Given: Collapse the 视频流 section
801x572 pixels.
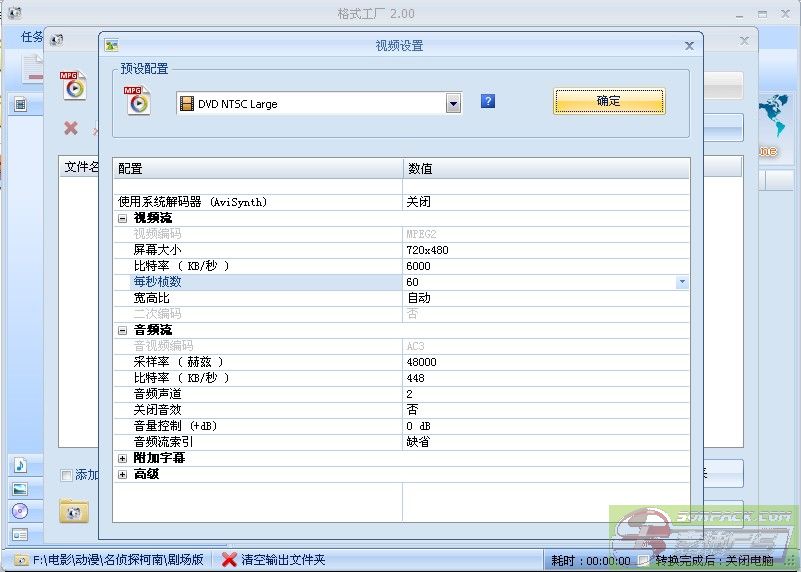Looking at the screenshot, I should [x=123, y=218].
